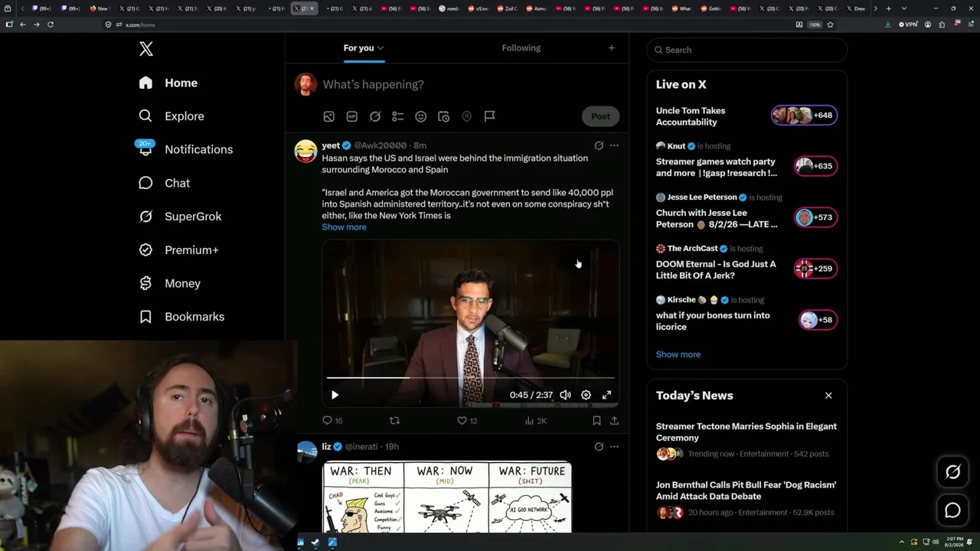Add a GIF to the post
Screen dimensions: 980x551
click(x=351, y=116)
